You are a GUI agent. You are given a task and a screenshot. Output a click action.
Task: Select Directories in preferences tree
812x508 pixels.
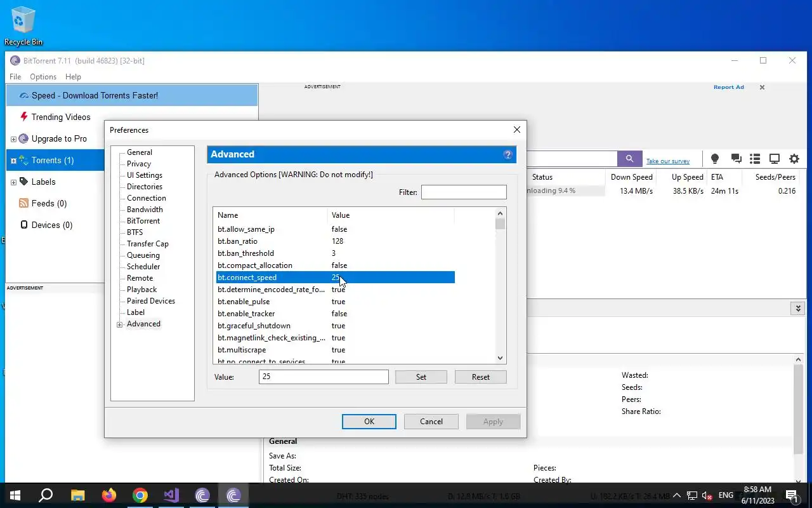click(x=145, y=187)
